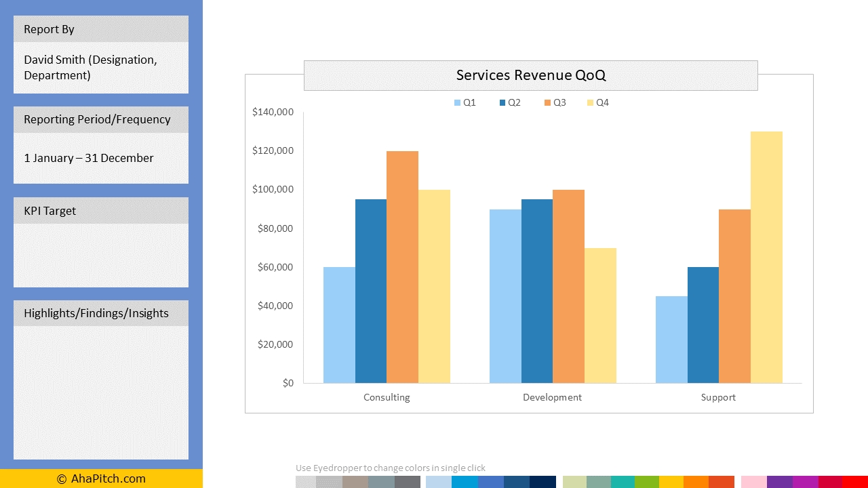Image resolution: width=868 pixels, height=488 pixels.
Task: Select the Q1 legend entry
Action: pyautogui.click(x=465, y=102)
